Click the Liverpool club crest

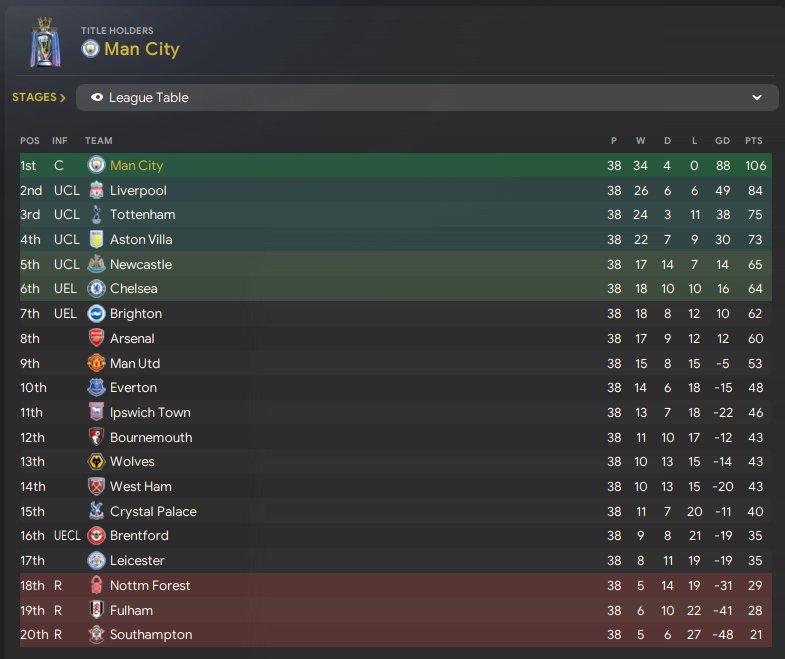pyautogui.click(x=96, y=190)
